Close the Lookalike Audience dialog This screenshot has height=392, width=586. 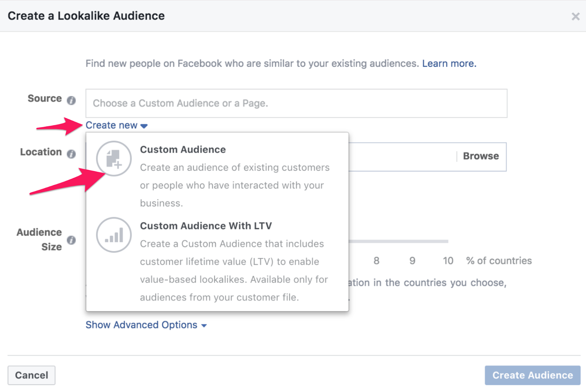(x=575, y=16)
